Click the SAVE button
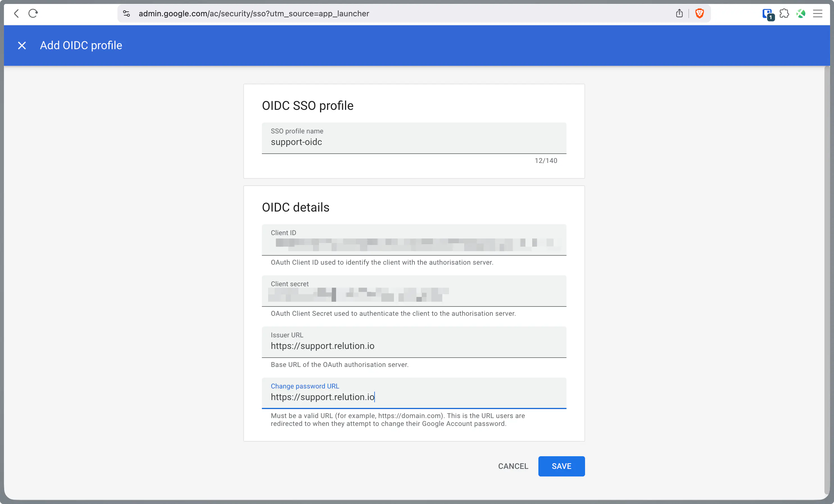 (561, 466)
